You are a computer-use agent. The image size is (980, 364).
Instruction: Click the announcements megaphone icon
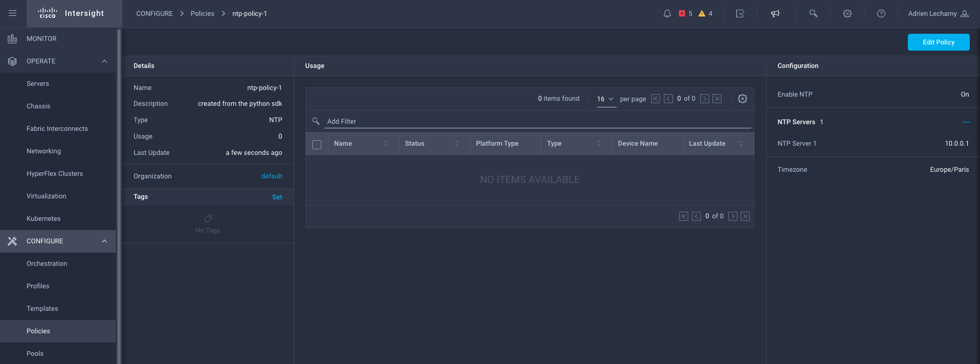[775, 14]
